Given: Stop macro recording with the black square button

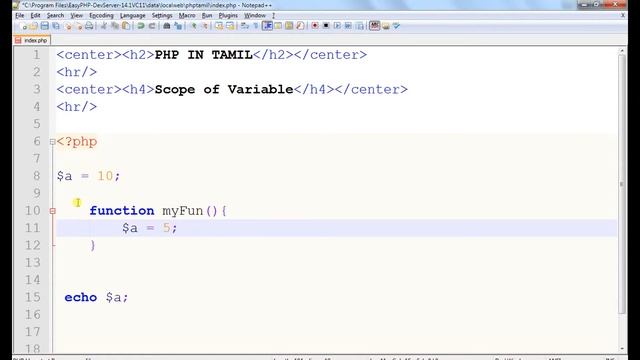Looking at the screenshot, I should click(x=326, y=26).
